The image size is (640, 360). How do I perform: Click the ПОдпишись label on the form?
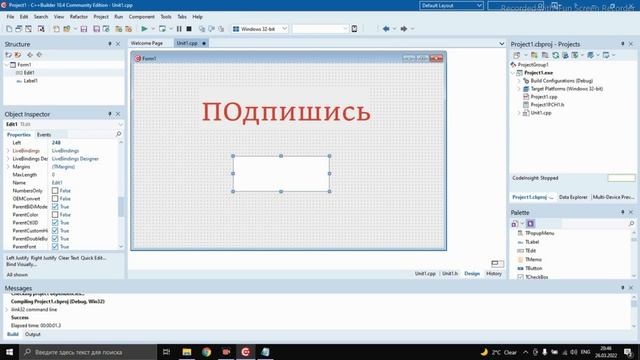(x=287, y=112)
